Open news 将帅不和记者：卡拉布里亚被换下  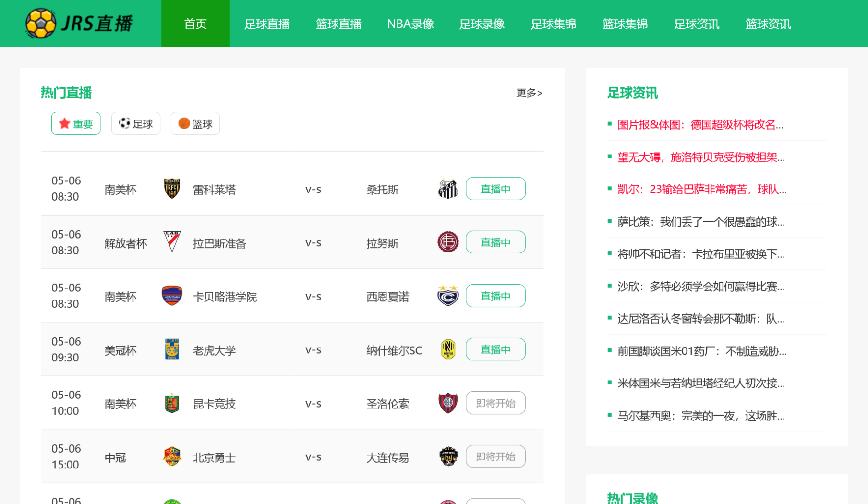(701, 254)
